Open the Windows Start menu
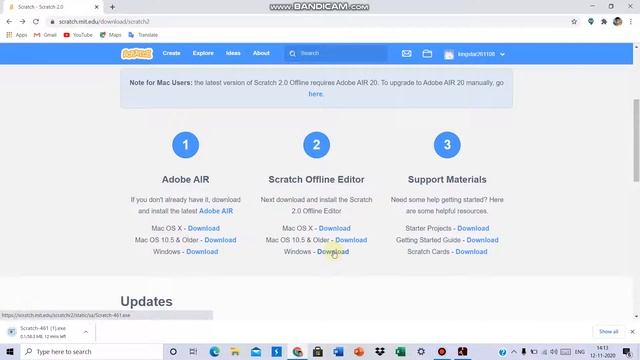This screenshot has width=640, height=360. tap(10, 351)
